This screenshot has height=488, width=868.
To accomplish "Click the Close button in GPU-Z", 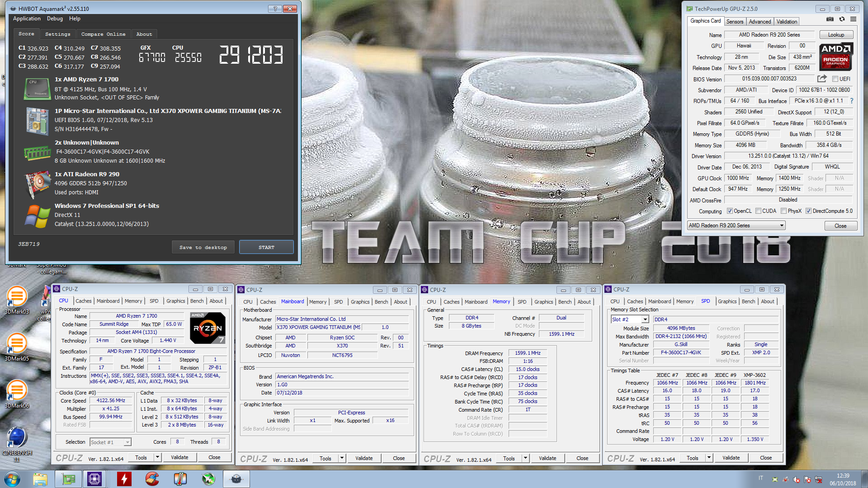I will [x=840, y=225].
